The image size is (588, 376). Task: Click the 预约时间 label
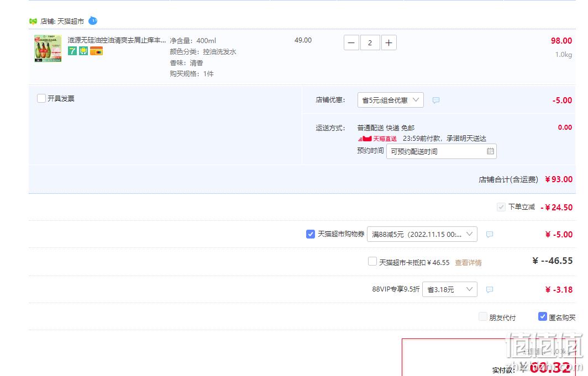[x=370, y=151]
